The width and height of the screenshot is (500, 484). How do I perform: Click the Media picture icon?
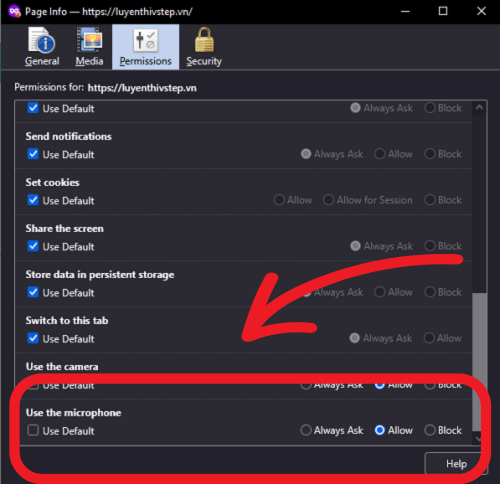tap(89, 40)
